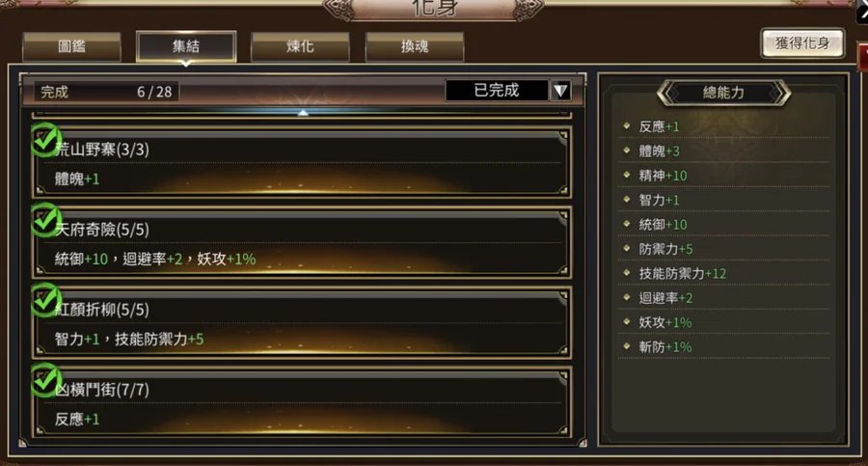Select the 集結 tab

tap(186, 46)
